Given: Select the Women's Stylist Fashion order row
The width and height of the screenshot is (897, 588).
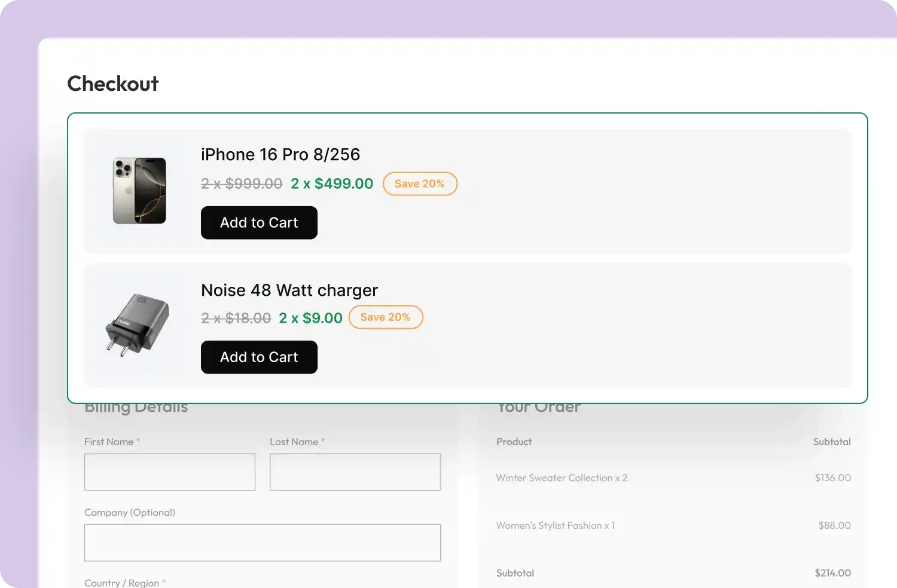Looking at the screenshot, I should (x=556, y=525).
